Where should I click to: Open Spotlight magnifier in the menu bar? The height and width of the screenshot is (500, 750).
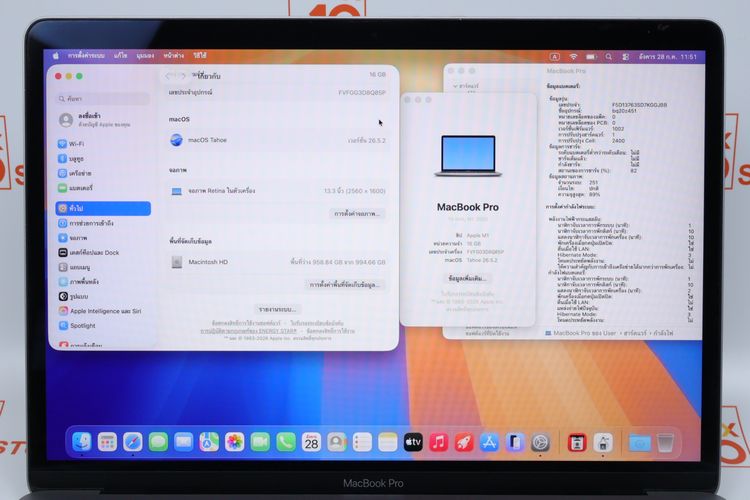click(608, 56)
